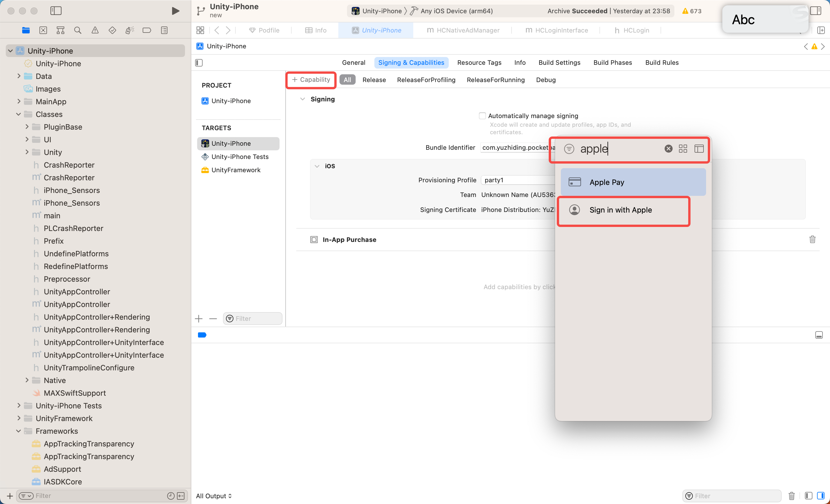Select the Apple Pay capability

pos(633,182)
